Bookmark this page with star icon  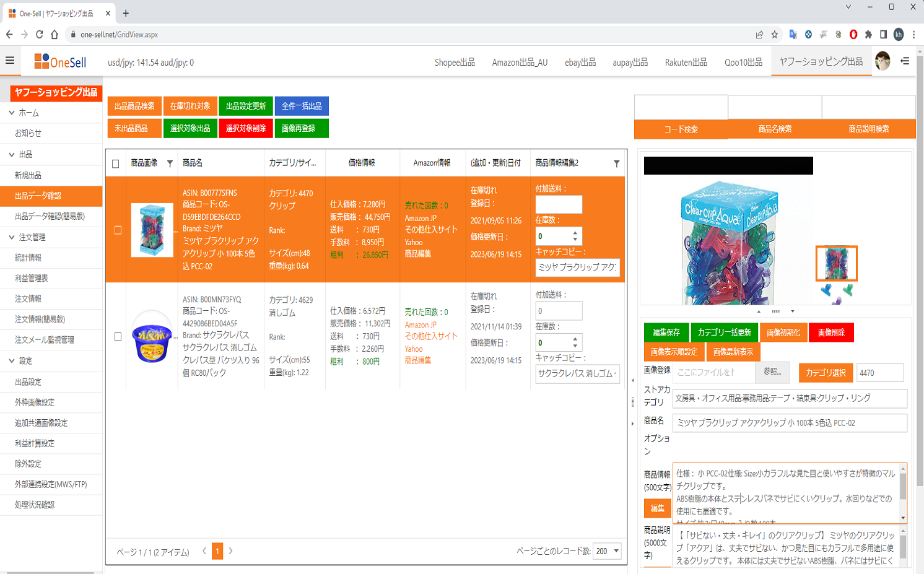click(x=774, y=35)
